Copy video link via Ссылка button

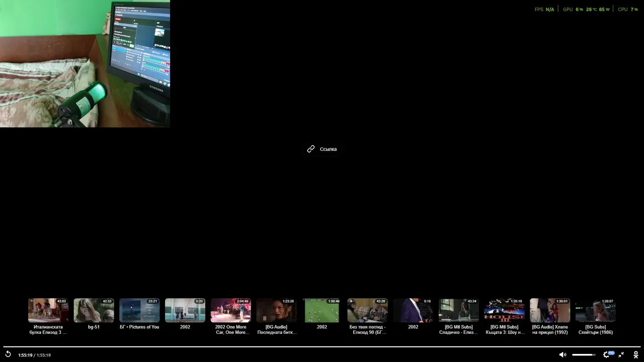[x=322, y=149]
